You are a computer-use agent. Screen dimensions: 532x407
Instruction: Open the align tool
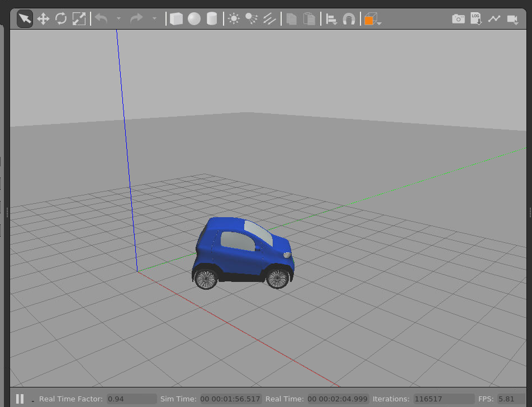pyautogui.click(x=331, y=18)
